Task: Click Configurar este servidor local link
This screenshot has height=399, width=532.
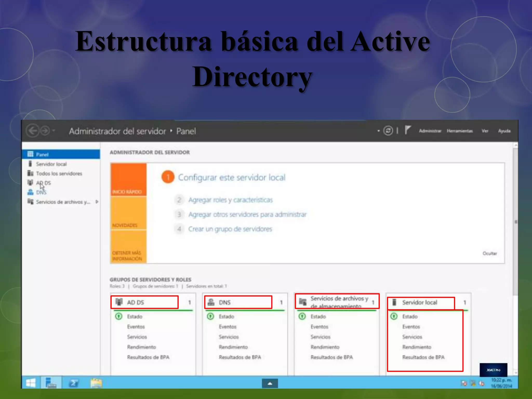Action: (x=232, y=177)
